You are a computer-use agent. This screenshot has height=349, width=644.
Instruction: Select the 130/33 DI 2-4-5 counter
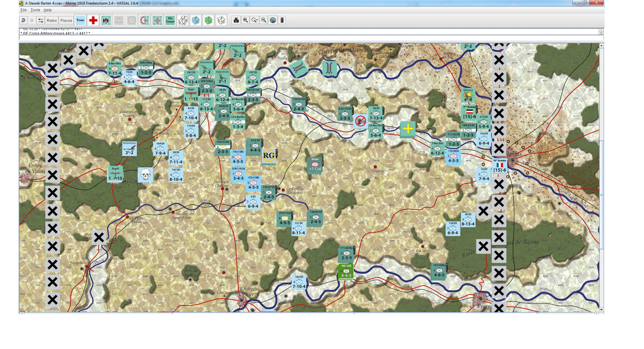pyautogui.click(x=298, y=104)
